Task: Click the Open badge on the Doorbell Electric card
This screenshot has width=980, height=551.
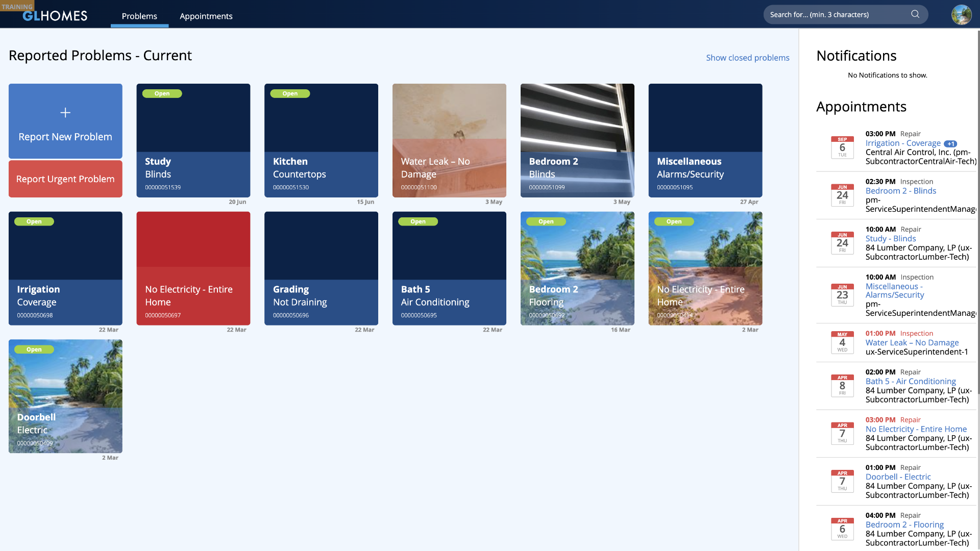Action: point(34,349)
